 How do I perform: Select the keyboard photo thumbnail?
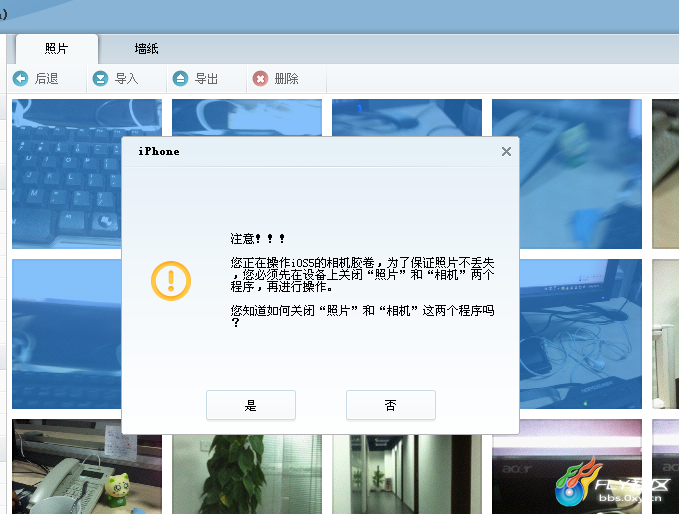coord(66,173)
